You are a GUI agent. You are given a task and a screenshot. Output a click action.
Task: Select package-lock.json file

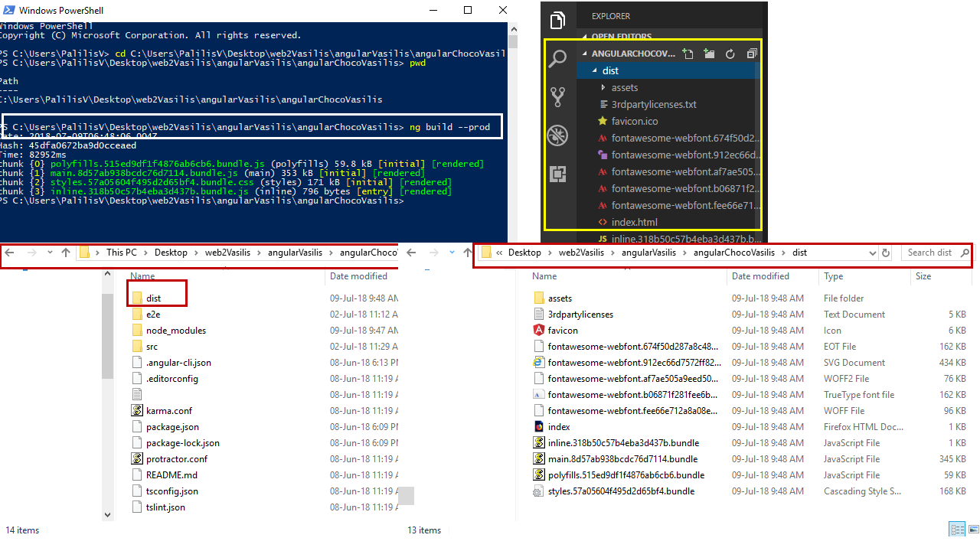pyautogui.click(x=183, y=443)
